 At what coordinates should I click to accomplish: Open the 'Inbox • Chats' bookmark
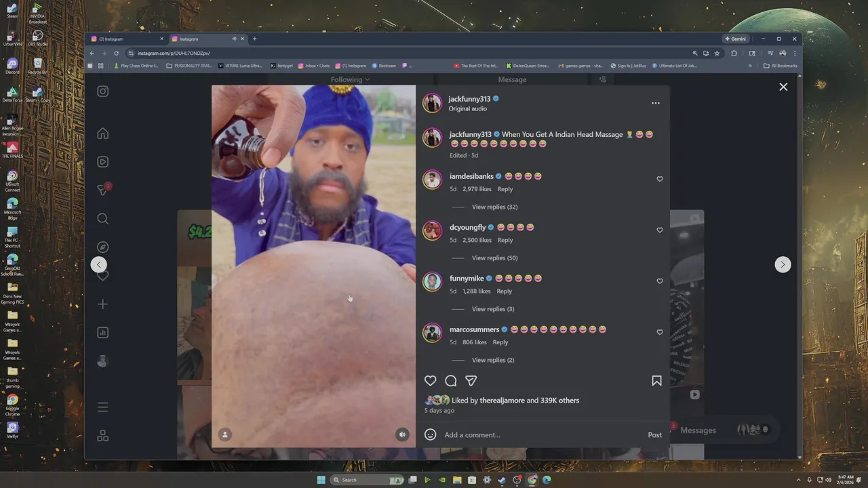click(x=313, y=66)
